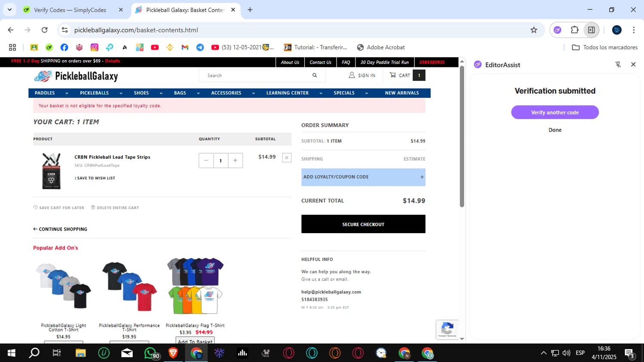The width and height of the screenshot is (644, 362).
Task: Click the Sign In user icon
Action: (x=352, y=75)
